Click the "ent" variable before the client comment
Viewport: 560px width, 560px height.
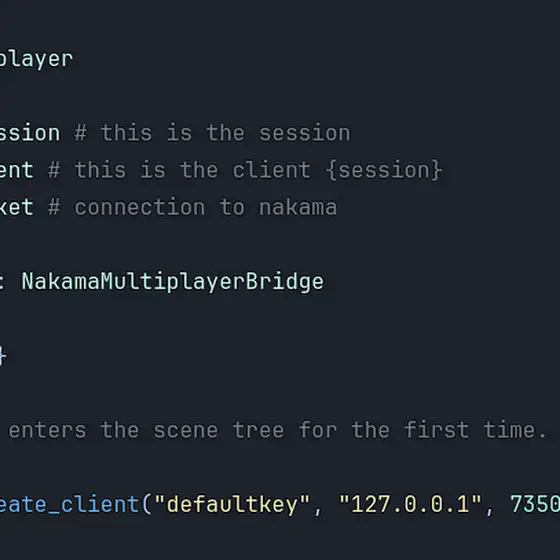coord(17,170)
